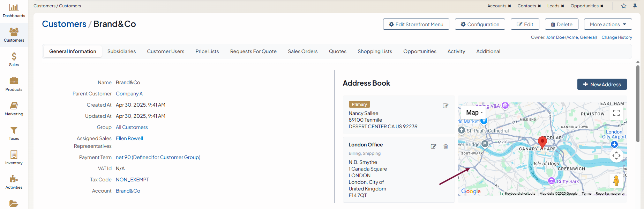This screenshot has height=209, width=644.
Task: Switch to the Subsidiaries tab
Action: click(121, 51)
